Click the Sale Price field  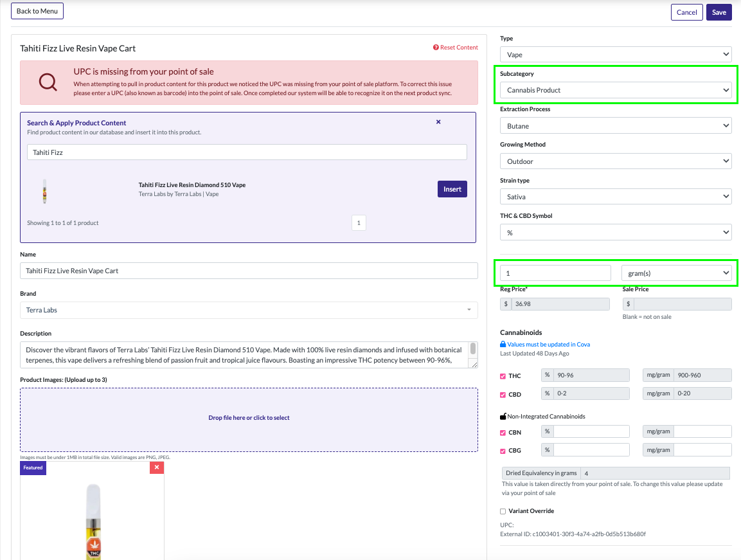pyautogui.click(x=683, y=304)
